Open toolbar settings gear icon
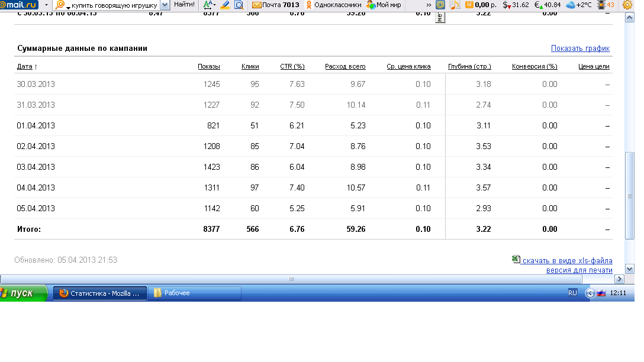Image resolution: width=644 pixels, height=362 pixels. pos(627,5)
